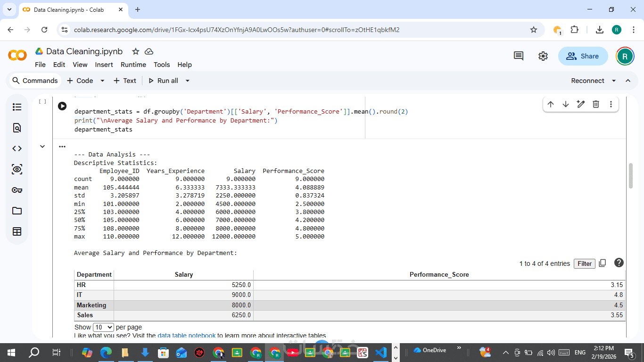The image size is (644, 362).
Task: Sort by Salary column header
Action: (184, 274)
